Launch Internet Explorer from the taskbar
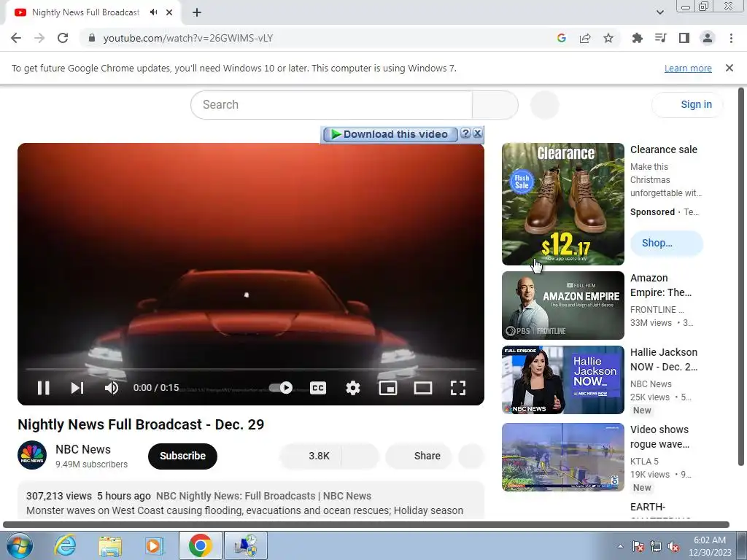 click(65, 545)
